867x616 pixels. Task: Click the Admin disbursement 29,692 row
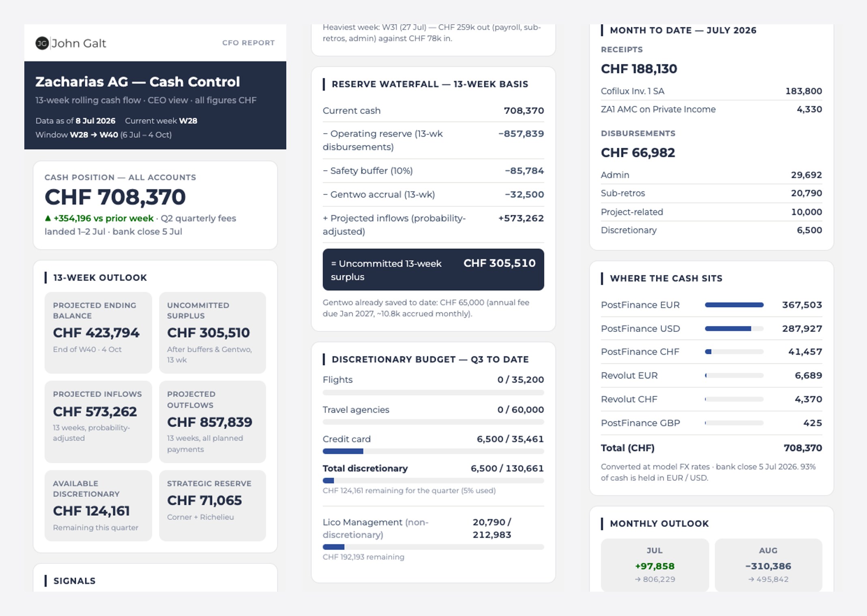pyautogui.click(x=711, y=175)
